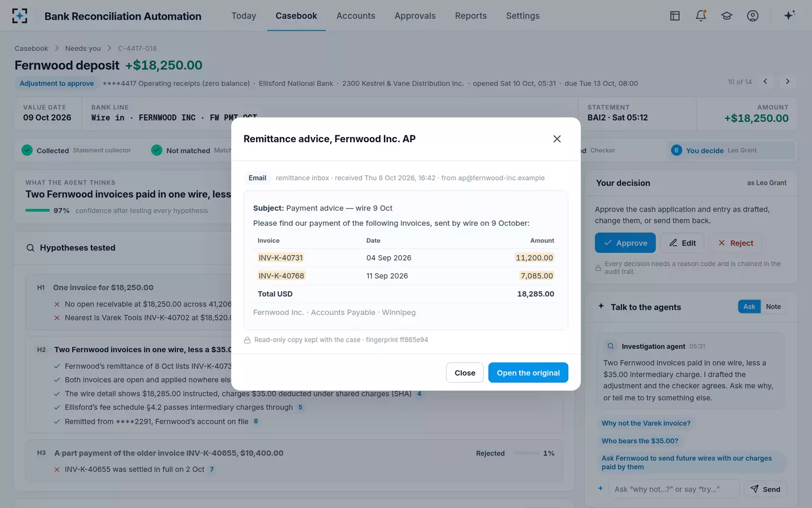Go to the previous case arrow
This screenshot has width=812, height=508.
pos(765,81)
